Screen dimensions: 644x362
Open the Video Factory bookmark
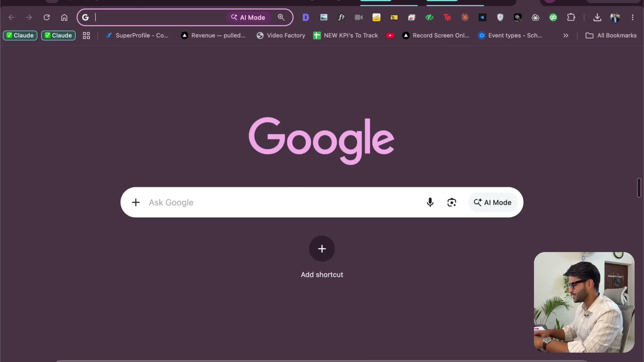point(281,36)
